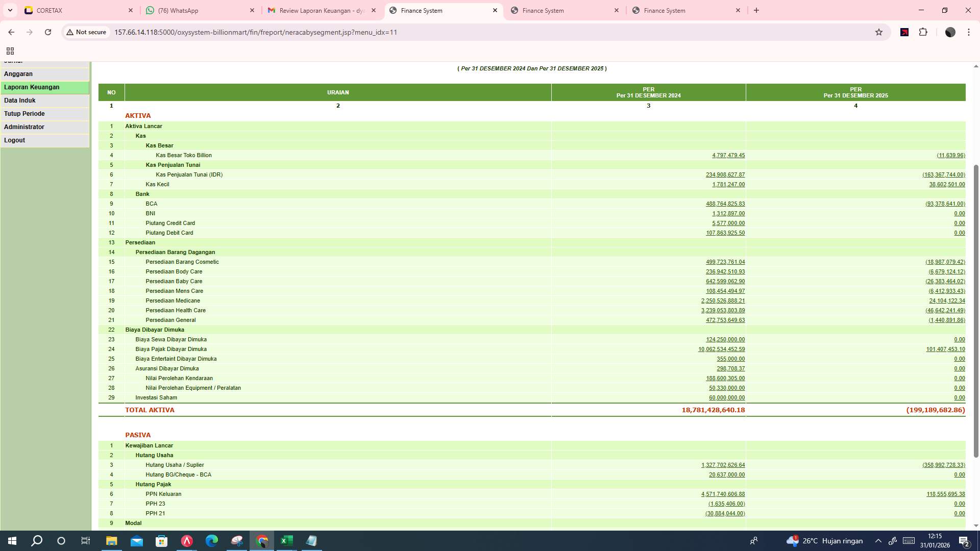The height and width of the screenshot is (551, 980).
Task: Open the Chrome profile avatar
Action: click(950, 32)
